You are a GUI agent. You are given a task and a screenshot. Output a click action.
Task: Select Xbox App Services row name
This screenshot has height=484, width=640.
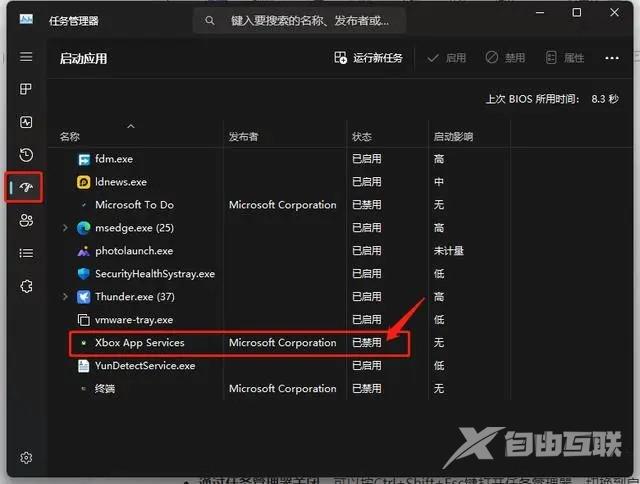pos(140,343)
